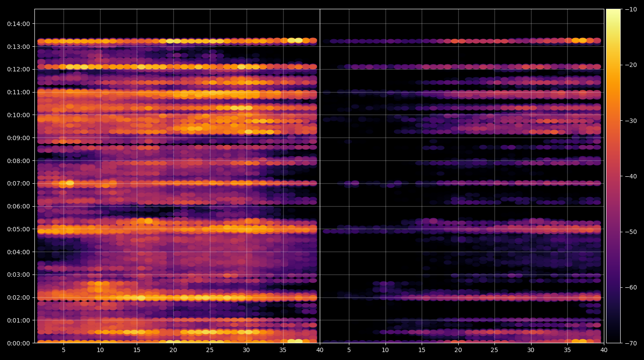This screenshot has height=360, width=644.
Task: Click the 0:14:00 y-axis time label
Action: [19, 24]
